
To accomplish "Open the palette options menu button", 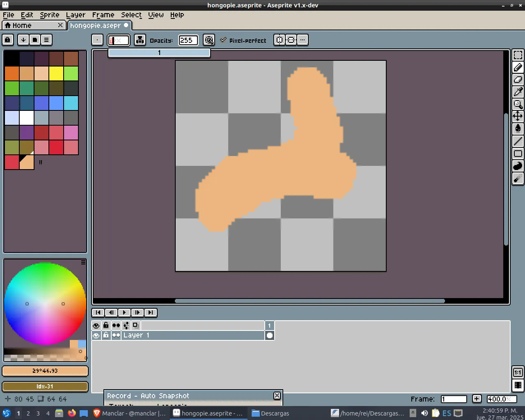I will coord(46,40).
